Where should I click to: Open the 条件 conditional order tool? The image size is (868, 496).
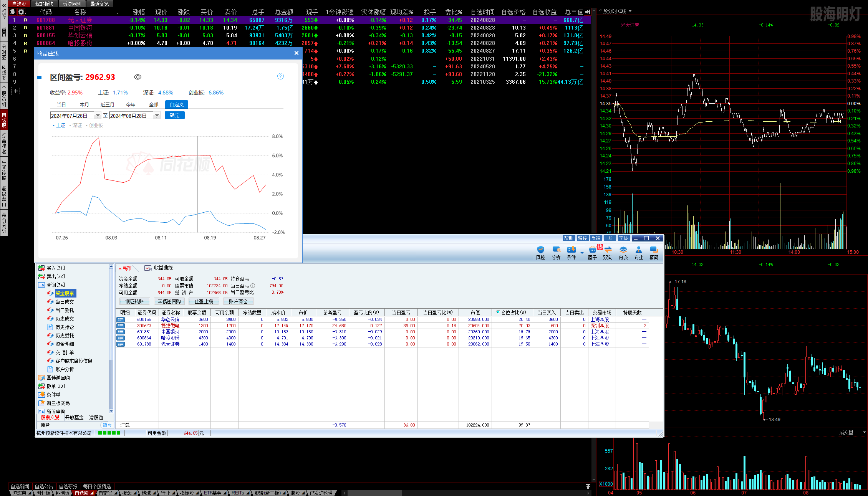(571, 253)
